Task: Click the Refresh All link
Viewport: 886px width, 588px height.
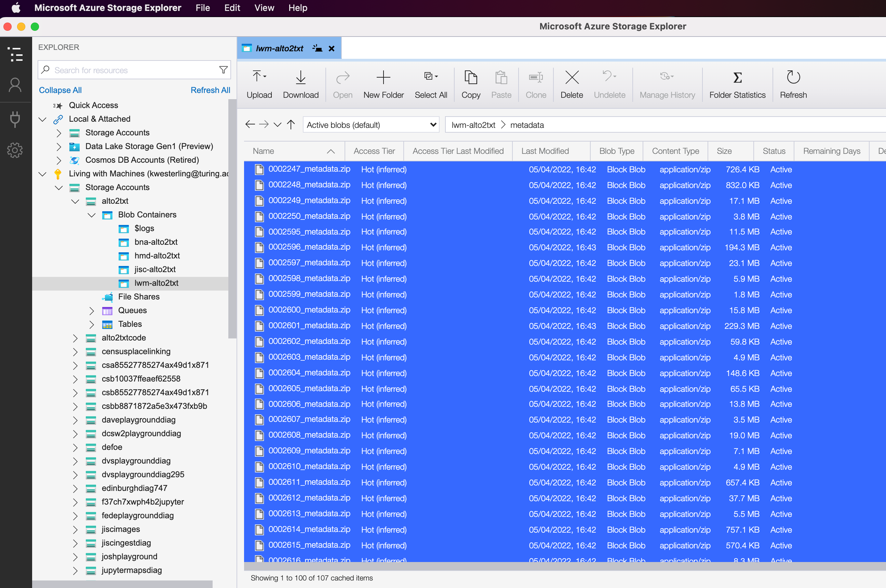Action: tap(210, 90)
